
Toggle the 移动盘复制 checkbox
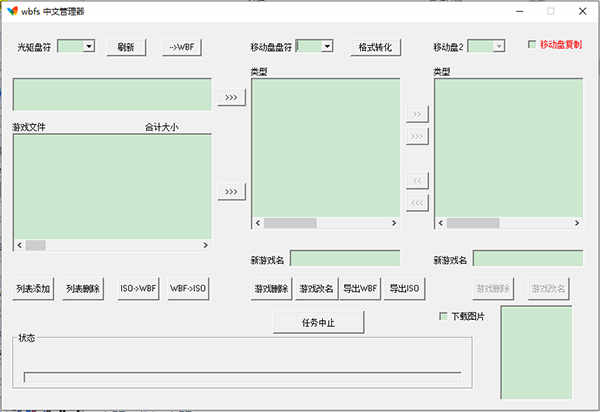(x=532, y=44)
